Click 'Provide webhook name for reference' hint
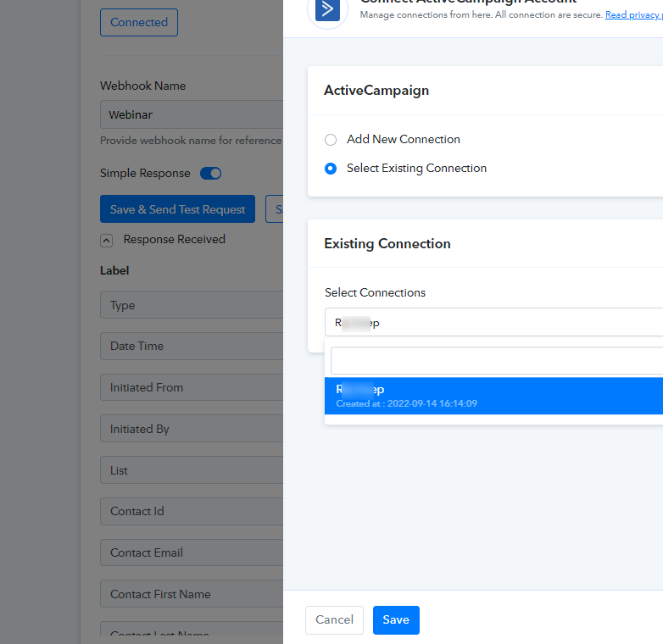Screen dimensions: 663x644 191,141
